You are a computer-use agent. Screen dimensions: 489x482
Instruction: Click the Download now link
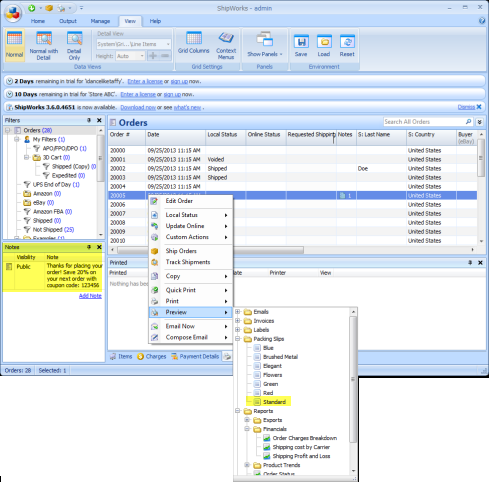[138, 107]
